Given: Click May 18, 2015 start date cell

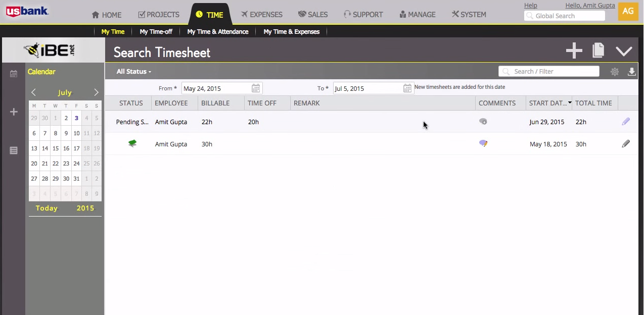Looking at the screenshot, I should click(548, 144).
